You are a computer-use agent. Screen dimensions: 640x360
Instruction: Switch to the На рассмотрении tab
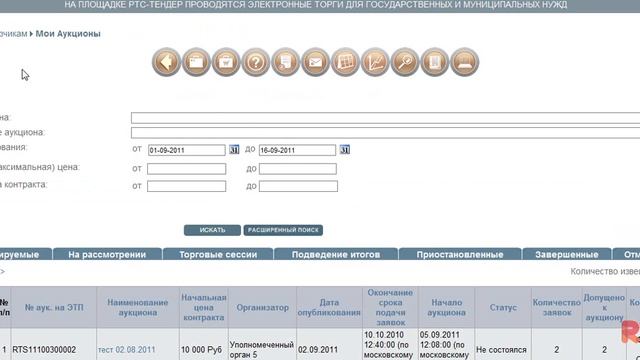tap(107, 254)
